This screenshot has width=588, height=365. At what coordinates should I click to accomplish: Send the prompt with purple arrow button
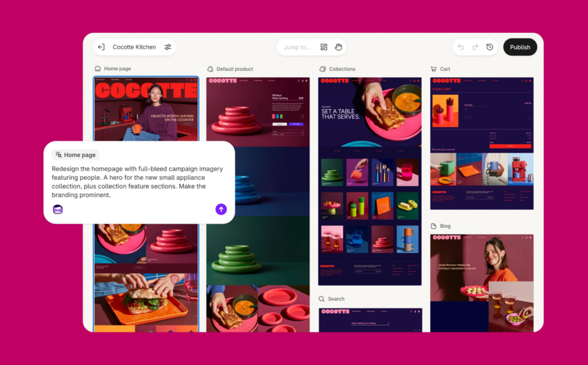point(221,209)
